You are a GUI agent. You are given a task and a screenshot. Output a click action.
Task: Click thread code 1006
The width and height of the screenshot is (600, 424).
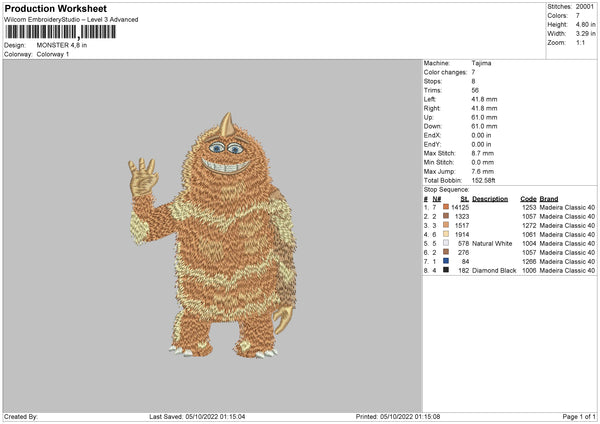[529, 271]
